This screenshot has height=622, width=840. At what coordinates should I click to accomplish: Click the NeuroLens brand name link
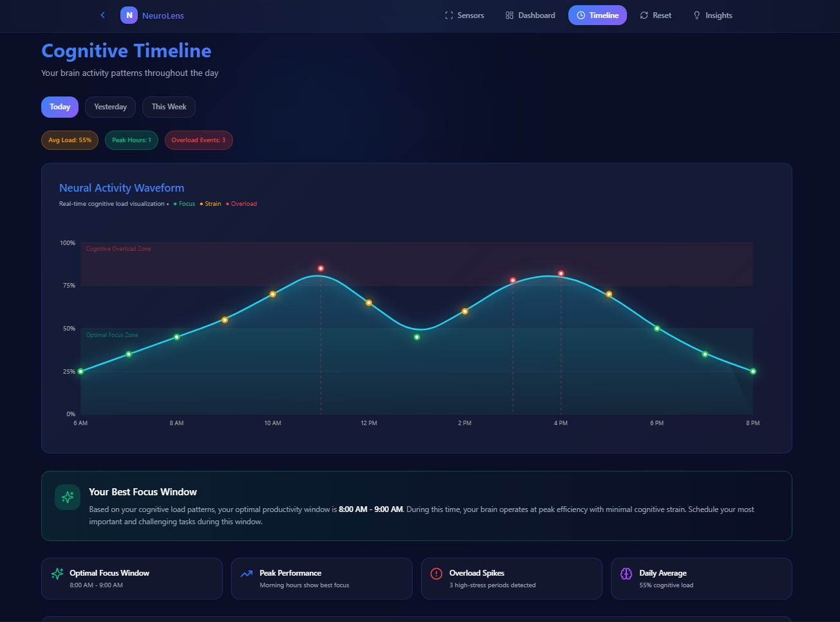(163, 15)
